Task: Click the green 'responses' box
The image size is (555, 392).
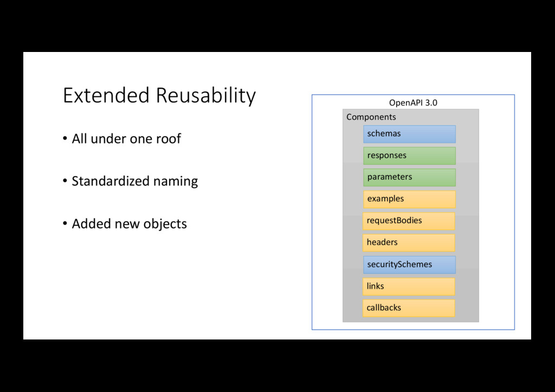Action: (x=410, y=156)
